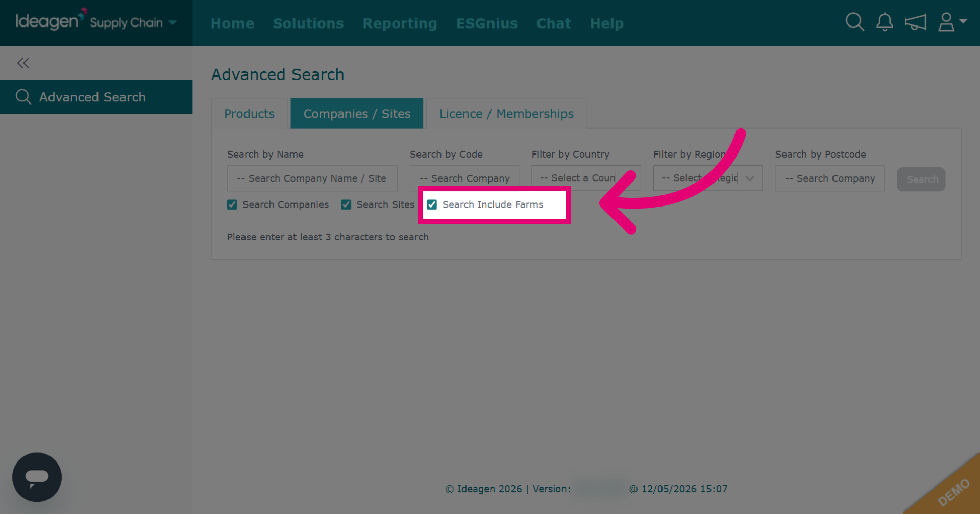Open user account profile menu
Image resolution: width=980 pixels, height=514 pixels.
[952, 22]
